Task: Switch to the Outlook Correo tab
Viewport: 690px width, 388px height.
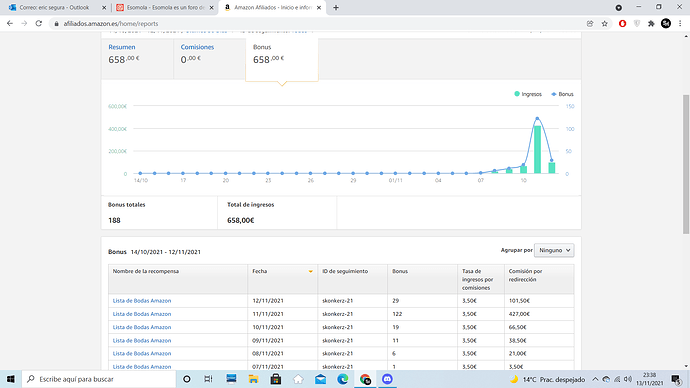Action: [54, 7]
